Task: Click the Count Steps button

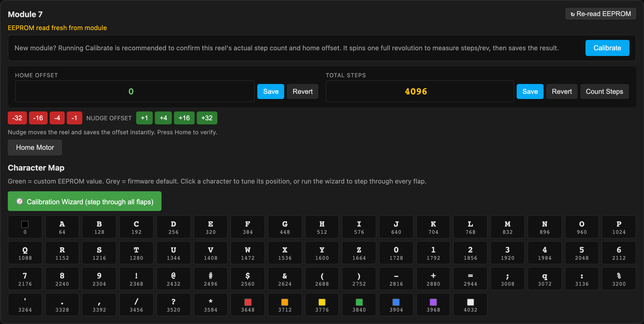Action: (x=604, y=91)
